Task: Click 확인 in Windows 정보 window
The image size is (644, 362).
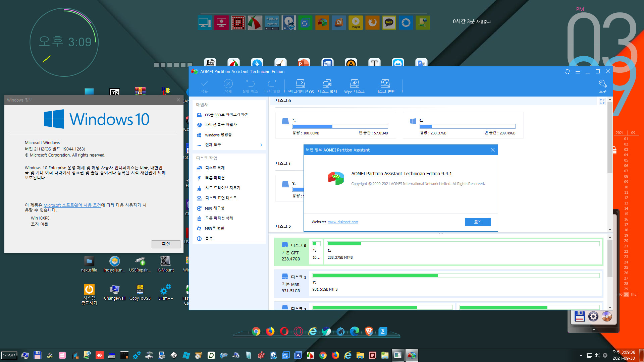Action: point(166,244)
